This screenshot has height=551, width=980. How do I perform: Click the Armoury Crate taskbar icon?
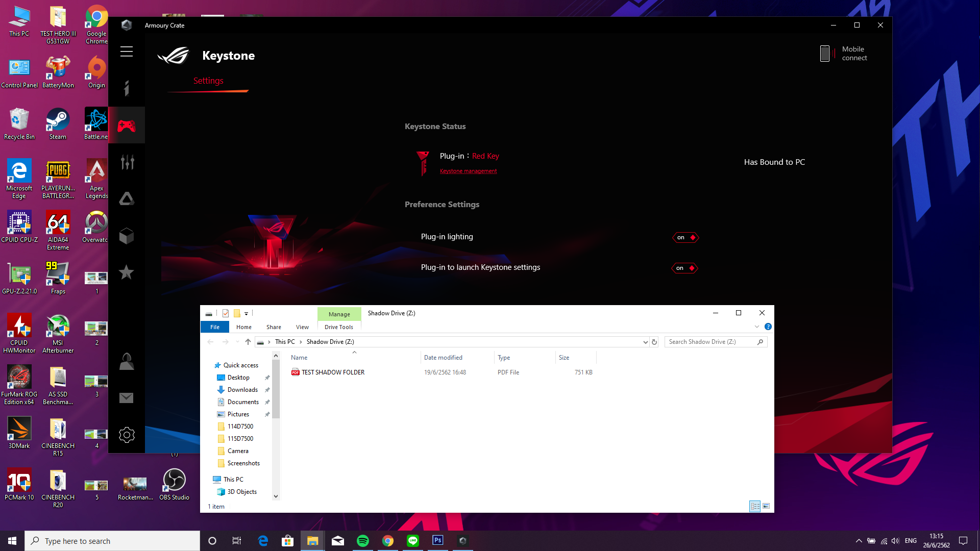[463, 541]
